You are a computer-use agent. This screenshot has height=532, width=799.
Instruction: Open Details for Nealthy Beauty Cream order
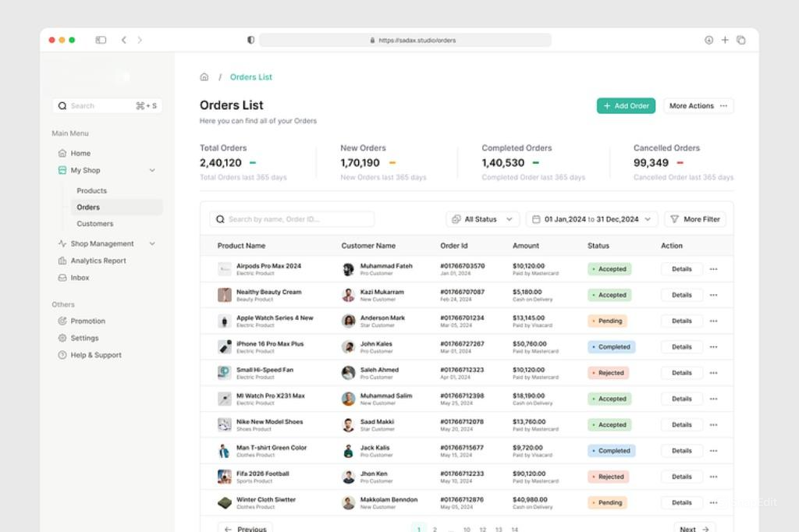pos(681,295)
